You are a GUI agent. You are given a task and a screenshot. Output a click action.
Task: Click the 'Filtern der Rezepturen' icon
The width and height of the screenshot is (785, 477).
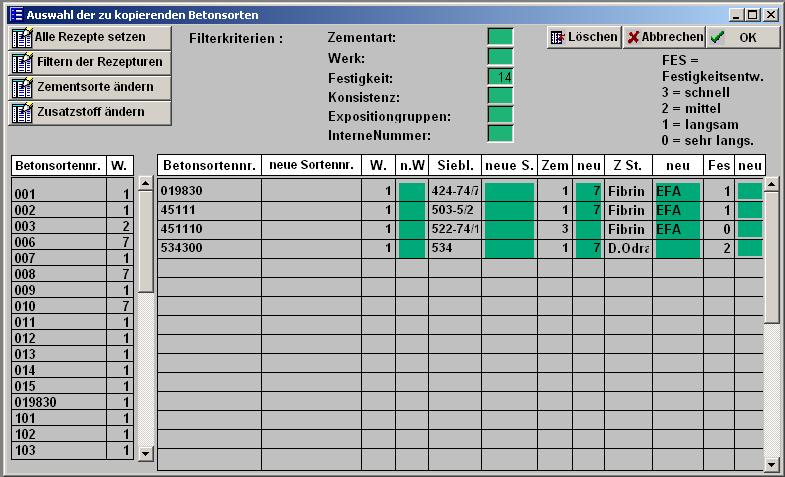coord(22,62)
